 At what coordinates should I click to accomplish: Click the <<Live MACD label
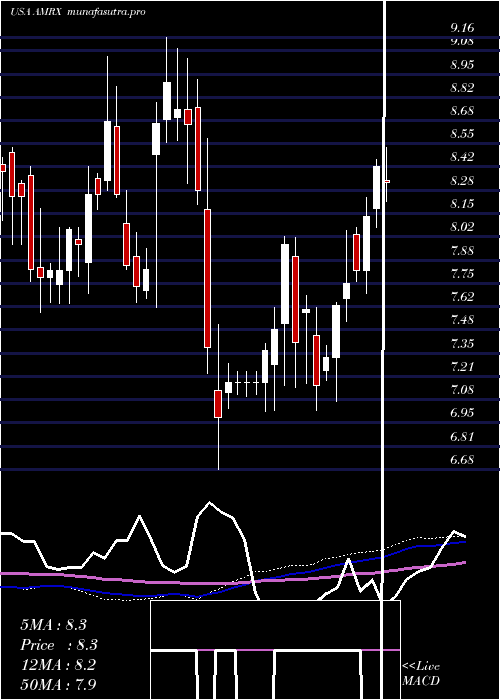click(x=421, y=673)
